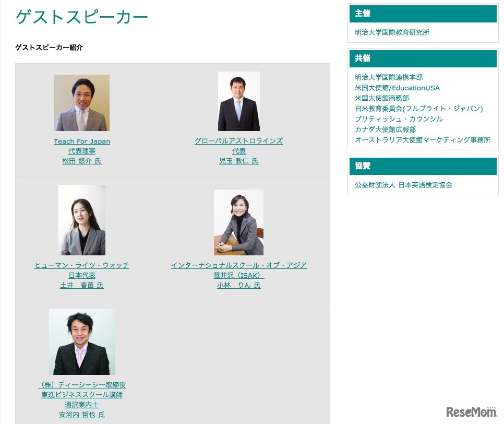Viewport: 504px width, 424px height.
Task: Click the 小林 りん 氏 name link
Action: tap(239, 285)
